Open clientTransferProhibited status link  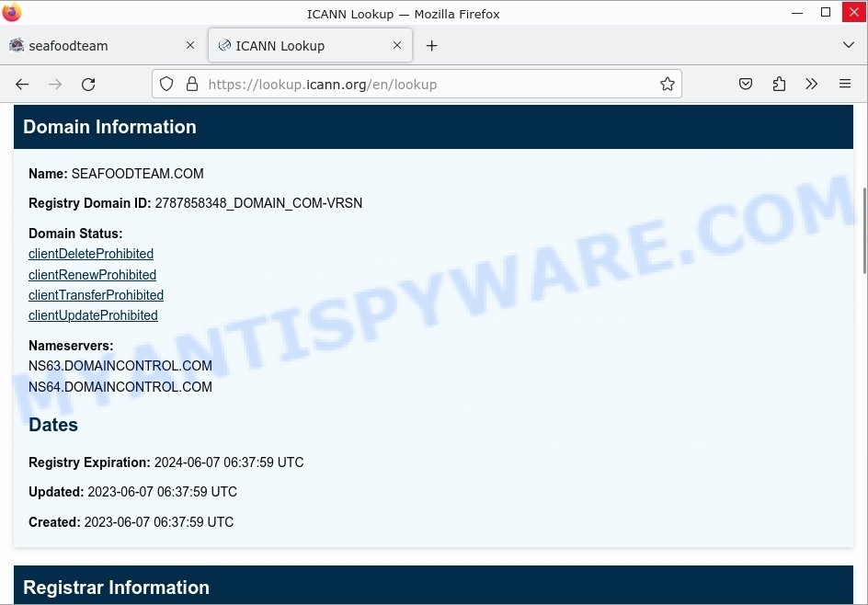96,295
